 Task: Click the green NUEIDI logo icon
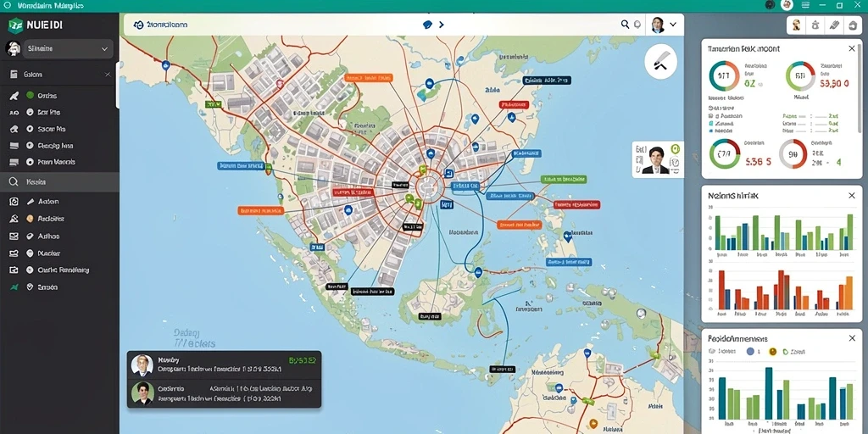[x=15, y=25]
